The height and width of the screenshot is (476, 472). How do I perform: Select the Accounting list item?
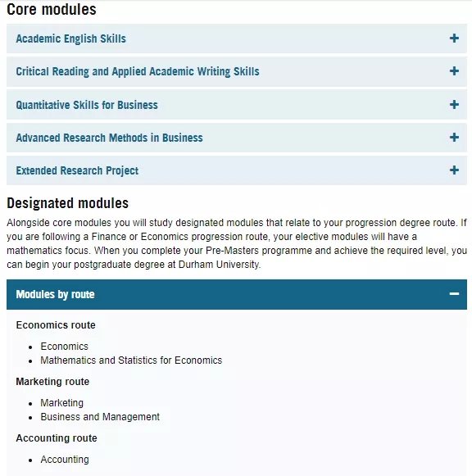65,460
